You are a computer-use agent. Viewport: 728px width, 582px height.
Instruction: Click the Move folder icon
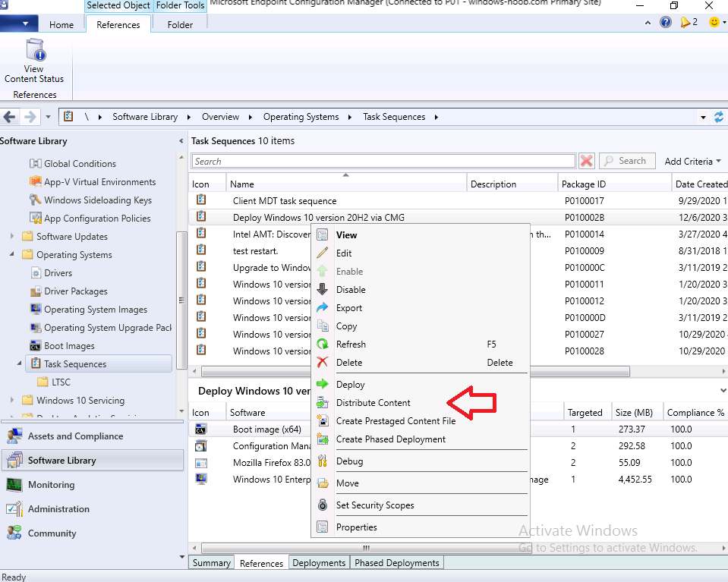click(322, 483)
